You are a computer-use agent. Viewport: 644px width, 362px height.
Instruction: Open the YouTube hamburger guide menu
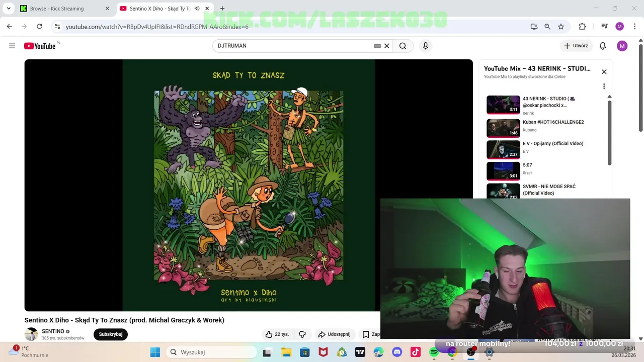coord(12,46)
